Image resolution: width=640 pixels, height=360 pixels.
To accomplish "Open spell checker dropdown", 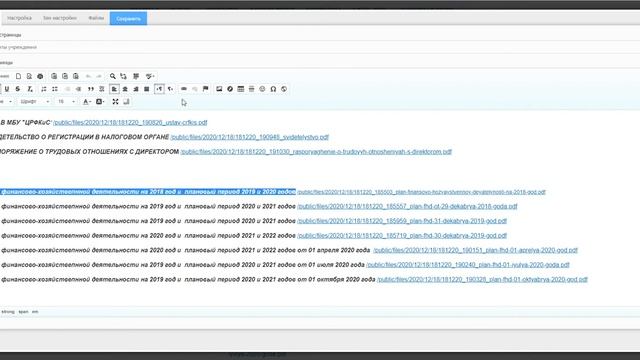I will pyautogui.click(x=150, y=76).
